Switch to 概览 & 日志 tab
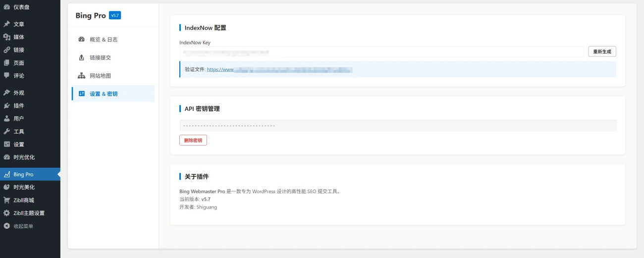This screenshot has width=644, height=258. [x=113, y=40]
